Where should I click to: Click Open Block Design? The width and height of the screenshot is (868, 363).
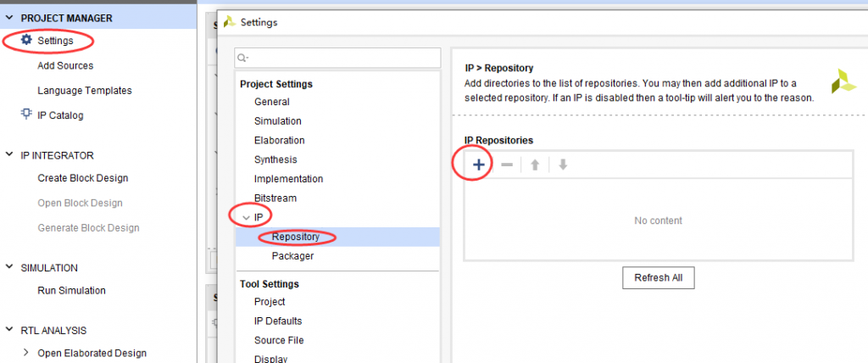[81, 203]
